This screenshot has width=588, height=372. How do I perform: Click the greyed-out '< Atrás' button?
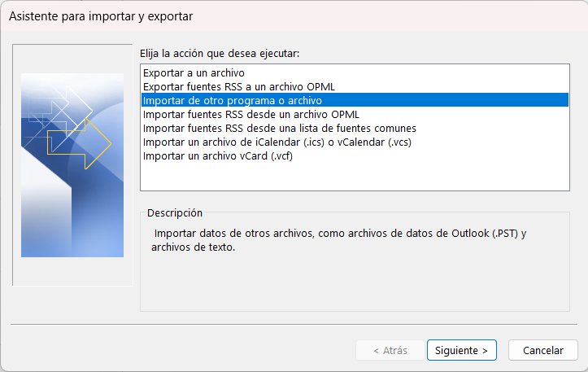[390, 350]
